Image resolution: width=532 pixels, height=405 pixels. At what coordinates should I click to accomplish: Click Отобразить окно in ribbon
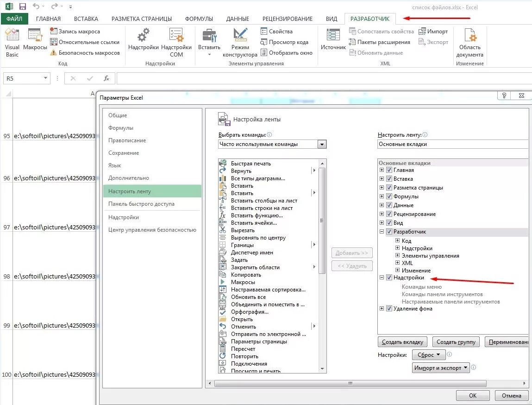click(x=287, y=53)
